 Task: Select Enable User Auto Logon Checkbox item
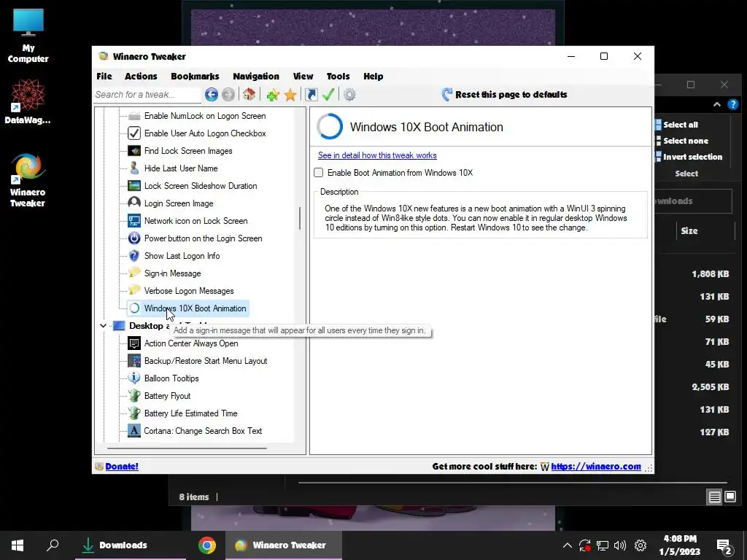coord(205,133)
